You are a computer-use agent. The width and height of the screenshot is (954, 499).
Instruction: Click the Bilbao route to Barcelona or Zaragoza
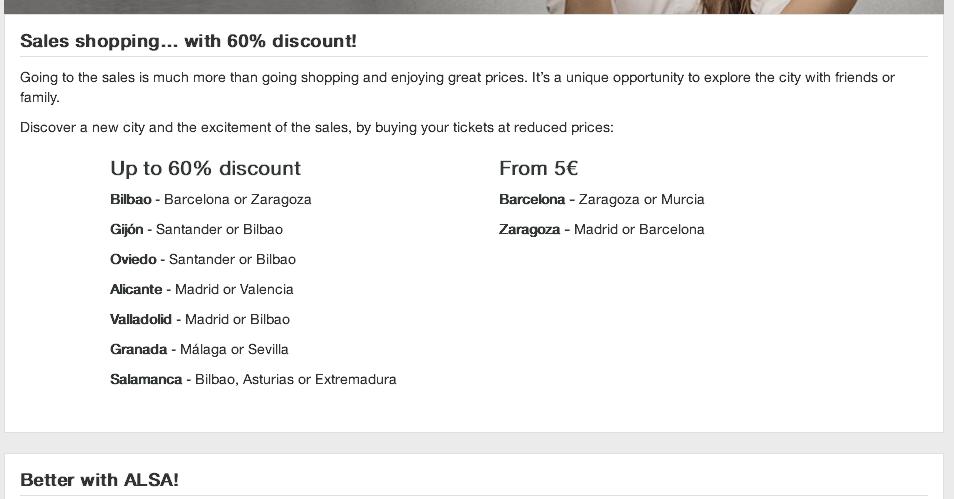tap(211, 200)
